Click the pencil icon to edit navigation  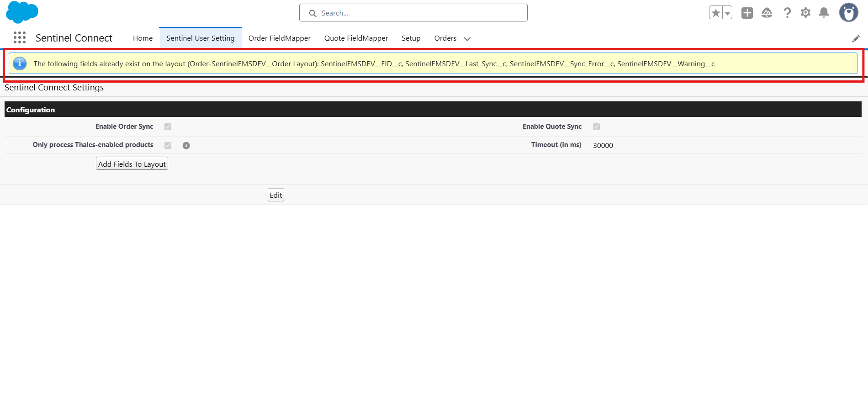tap(856, 39)
